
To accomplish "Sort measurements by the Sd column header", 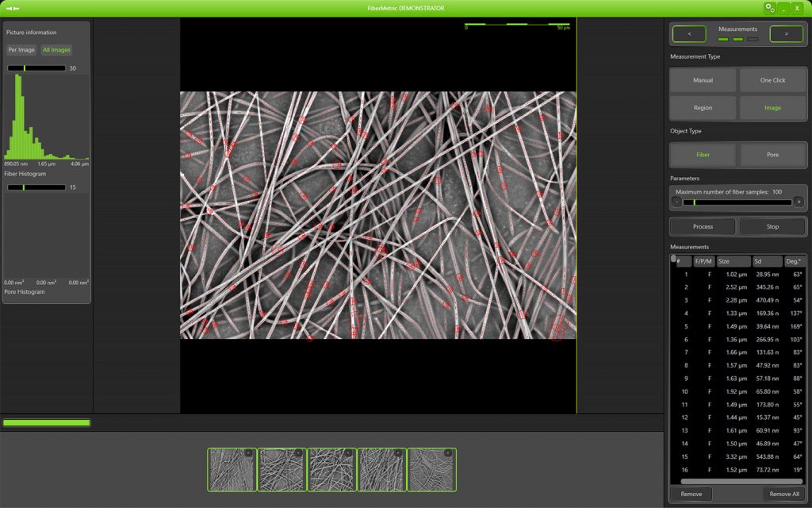I will 766,261.
